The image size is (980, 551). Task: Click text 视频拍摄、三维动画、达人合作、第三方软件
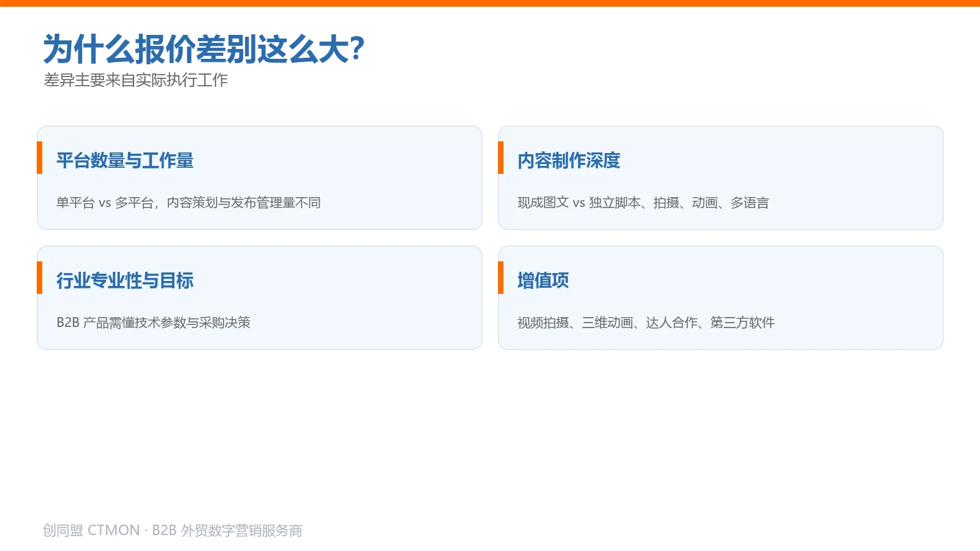(646, 323)
